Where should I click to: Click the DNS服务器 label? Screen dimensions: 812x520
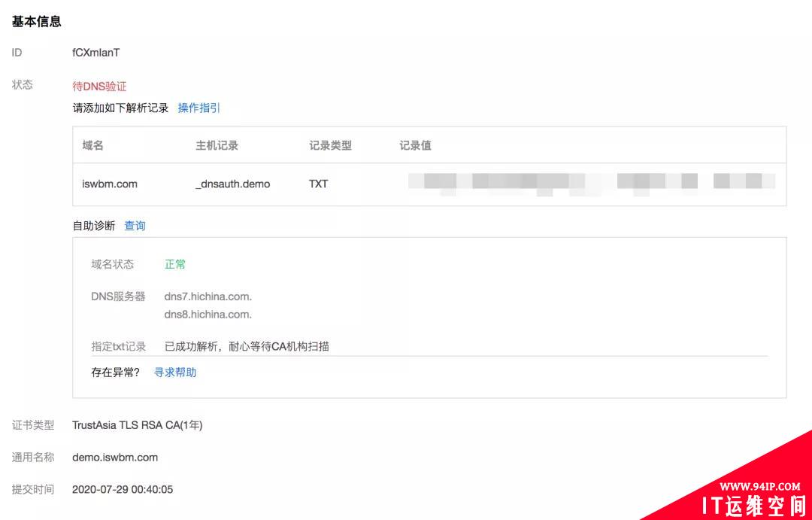tap(118, 297)
